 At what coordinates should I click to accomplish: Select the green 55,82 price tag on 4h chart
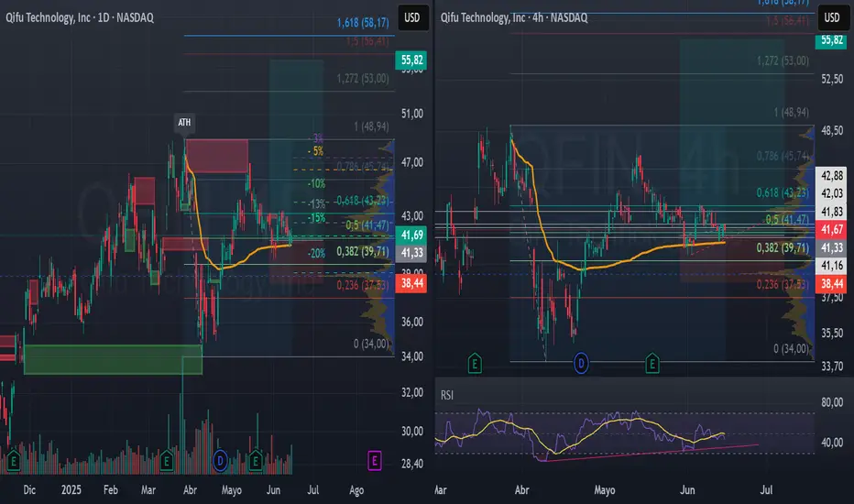pos(831,41)
